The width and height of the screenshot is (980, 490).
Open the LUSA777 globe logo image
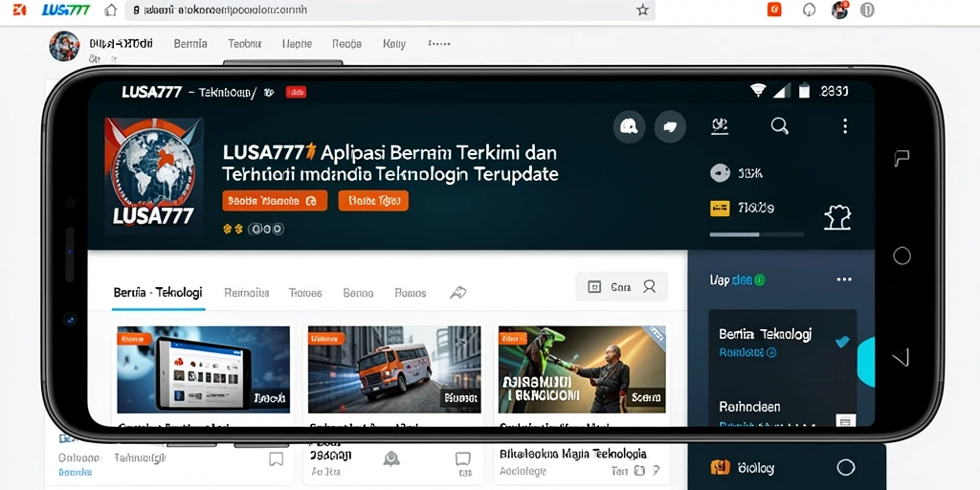coord(154,176)
